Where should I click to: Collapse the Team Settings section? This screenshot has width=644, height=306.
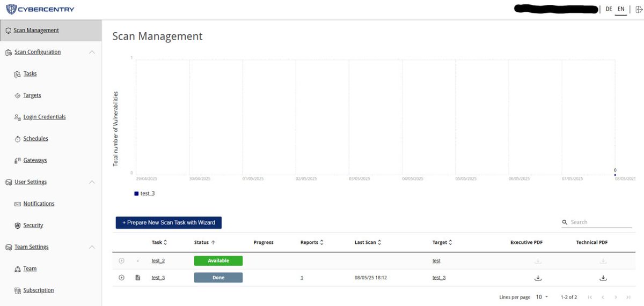pos(92,247)
